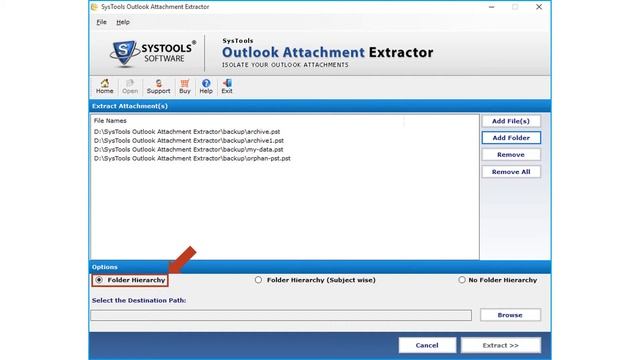Select the Folder Hierarchy radio option
This screenshot has width=640, height=360.
[99, 280]
